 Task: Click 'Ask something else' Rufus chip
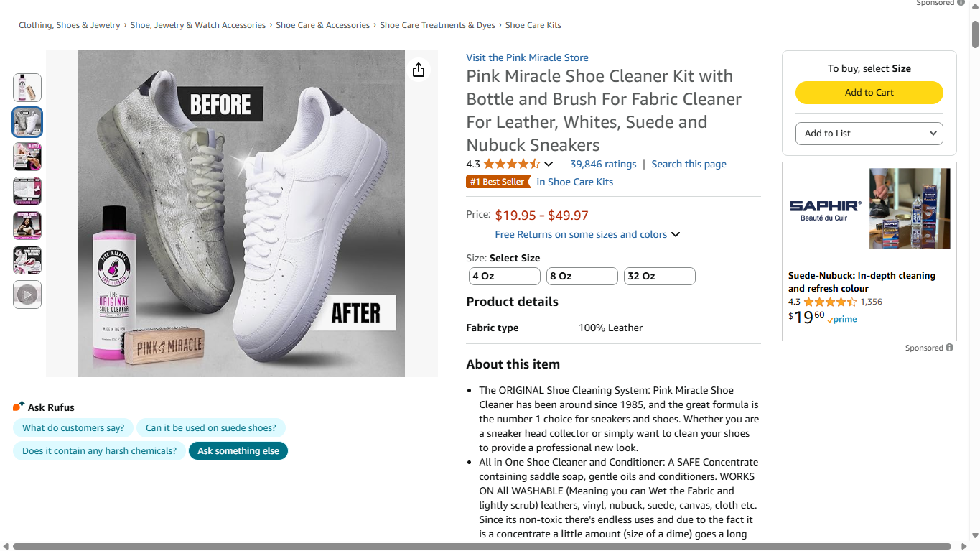tap(238, 451)
